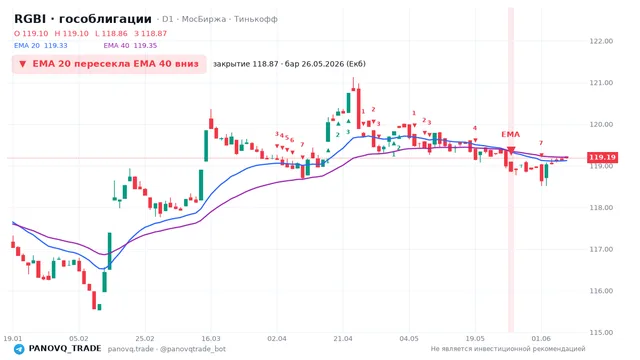Click the 122.00 price axis label
The height and width of the screenshot is (360, 640).
pos(601,41)
